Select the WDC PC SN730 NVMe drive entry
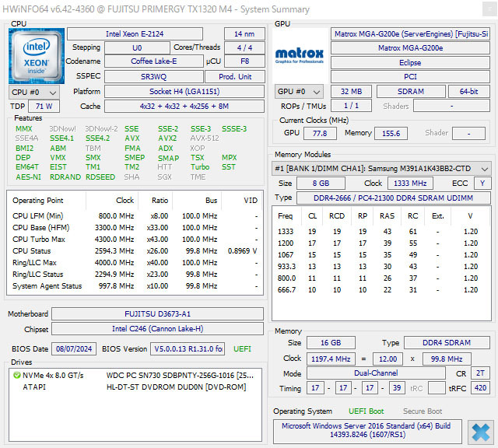Screen dimensions: 498x448 [x=135, y=376]
